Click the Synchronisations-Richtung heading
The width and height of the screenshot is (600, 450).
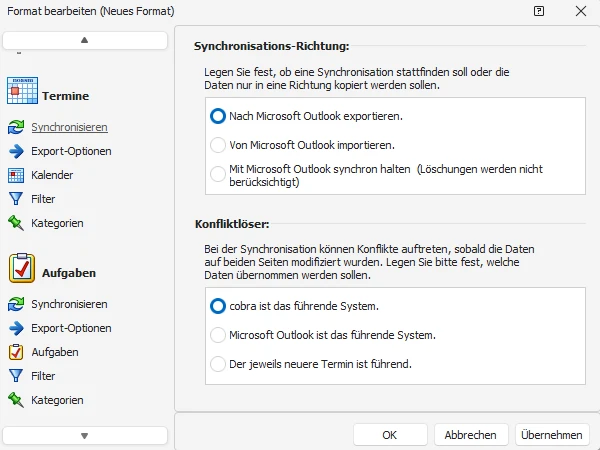click(x=271, y=46)
